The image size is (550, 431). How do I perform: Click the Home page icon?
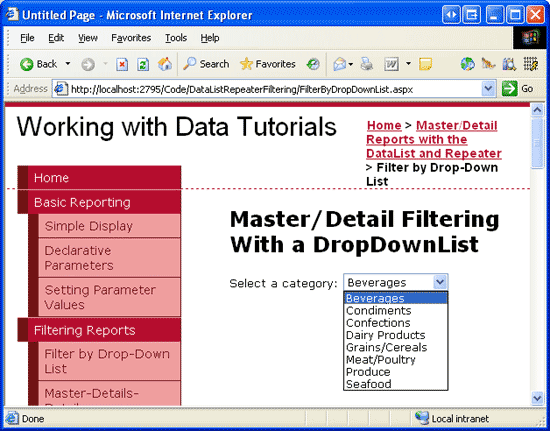pos(165,64)
